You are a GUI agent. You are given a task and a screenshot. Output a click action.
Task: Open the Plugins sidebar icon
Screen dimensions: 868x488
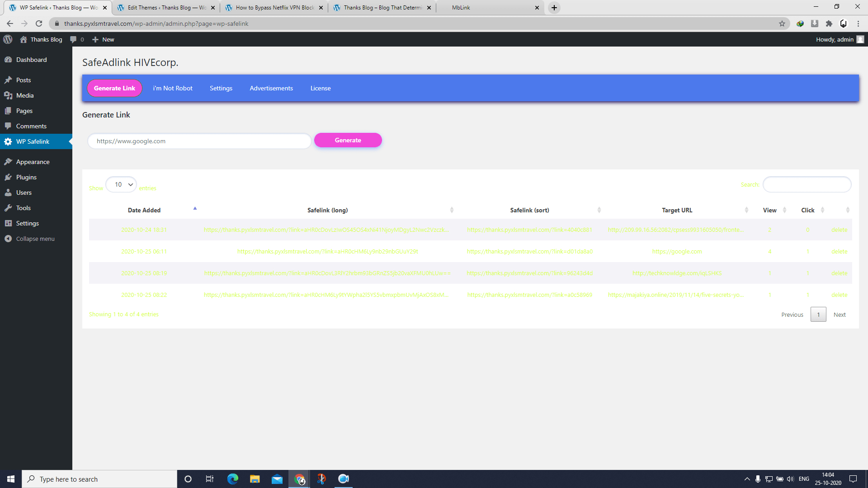pos(9,177)
